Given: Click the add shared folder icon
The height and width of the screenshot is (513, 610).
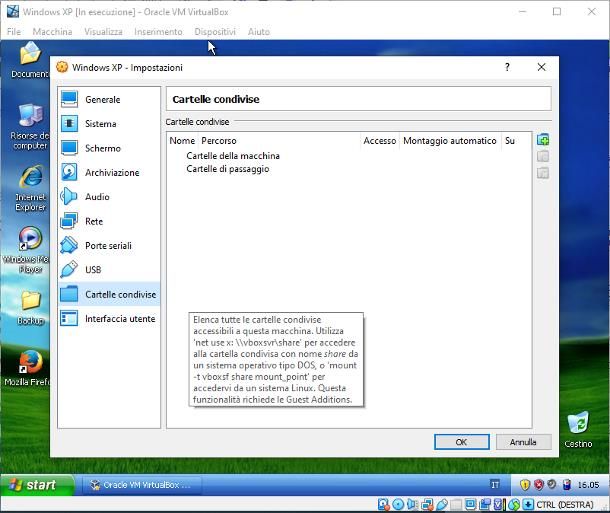Looking at the screenshot, I should pyautogui.click(x=543, y=140).
